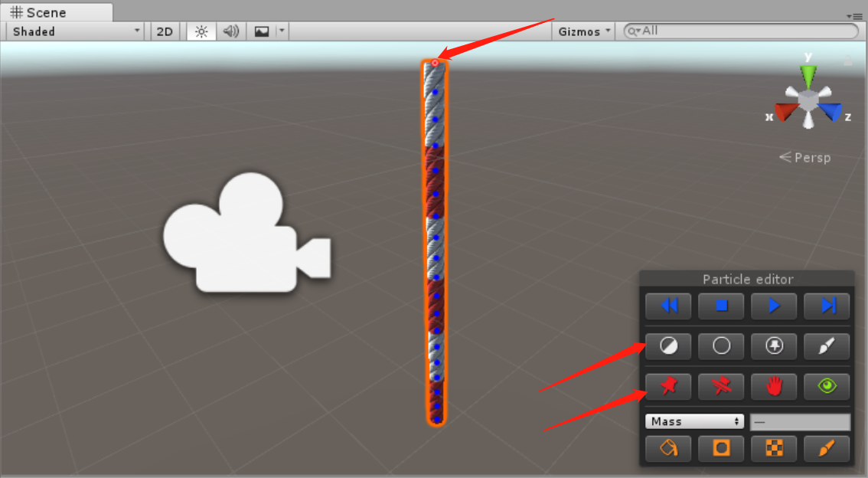This screenshot has height=478, width=868.
Task: Select the checker pattern paint tool
Action: pos(773,449)
